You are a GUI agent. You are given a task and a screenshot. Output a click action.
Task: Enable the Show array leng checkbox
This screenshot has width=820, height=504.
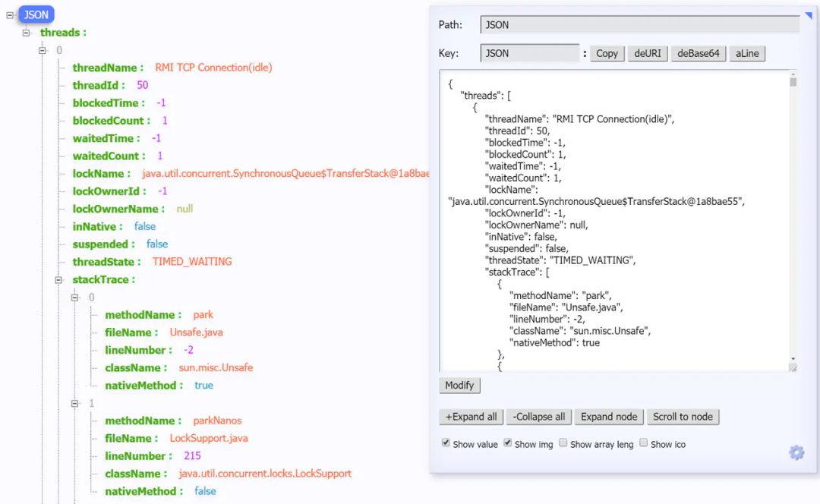point(563,443)
